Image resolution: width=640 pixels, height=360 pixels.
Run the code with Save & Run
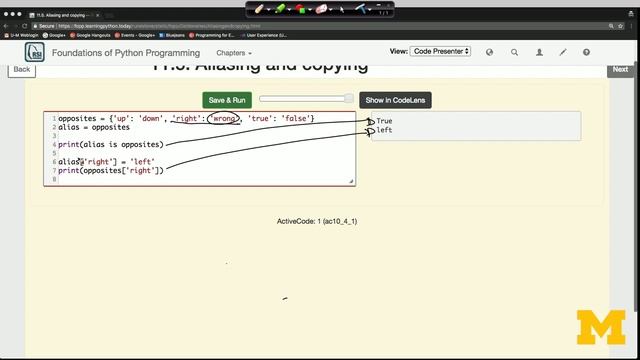tap(227, 100)
